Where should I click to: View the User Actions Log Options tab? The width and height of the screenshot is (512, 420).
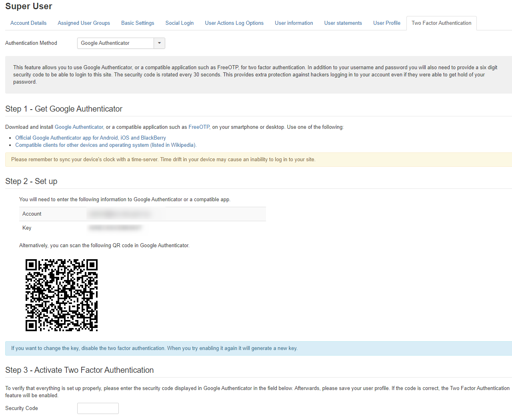(x=234, y=23)
